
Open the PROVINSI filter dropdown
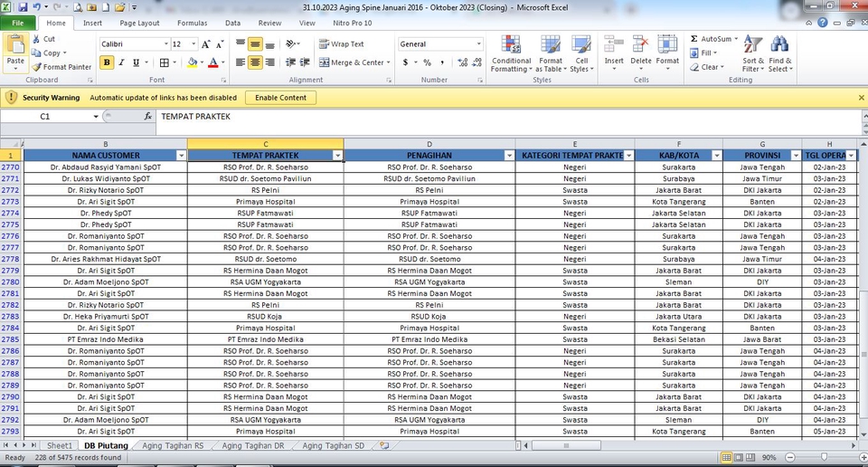[796, 156]
